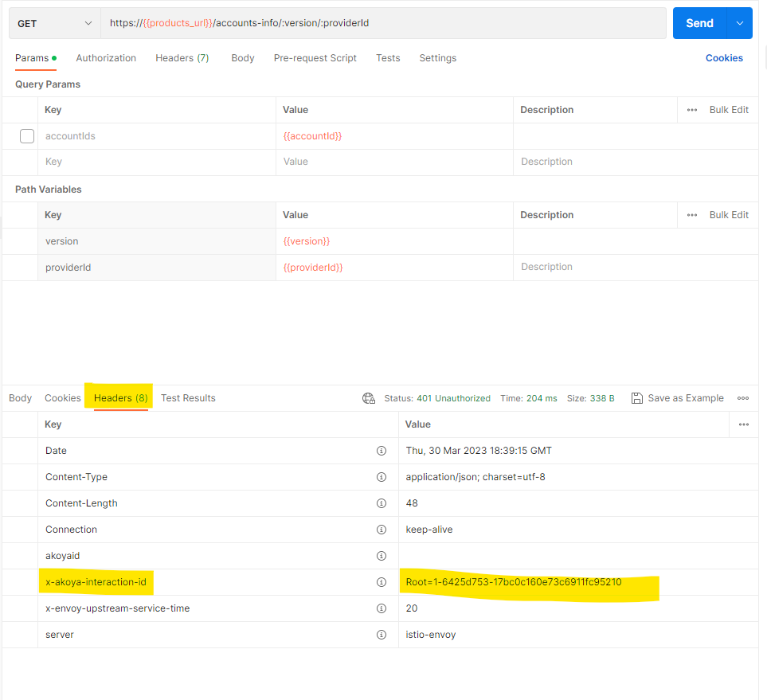Viewport: 767px width, 700px height.
Task: Switch to the Authorization tab
Action: point(106,58)
